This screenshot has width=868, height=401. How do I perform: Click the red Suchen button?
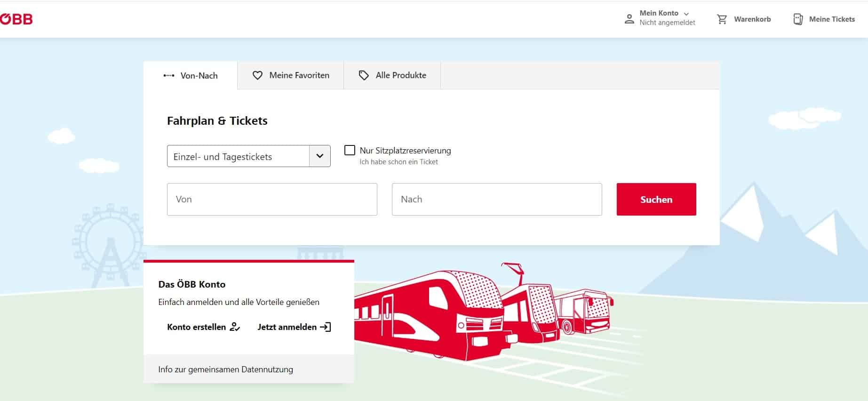[x=656, y=200]
